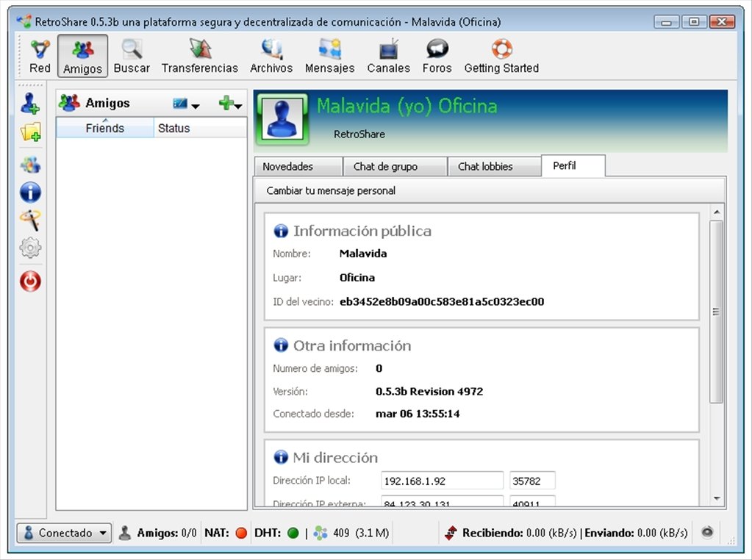752x560 pixels.
Task: Click the 409 (3.1 M) DHT count
Action: pyautogui.click(x=361, y=533)
